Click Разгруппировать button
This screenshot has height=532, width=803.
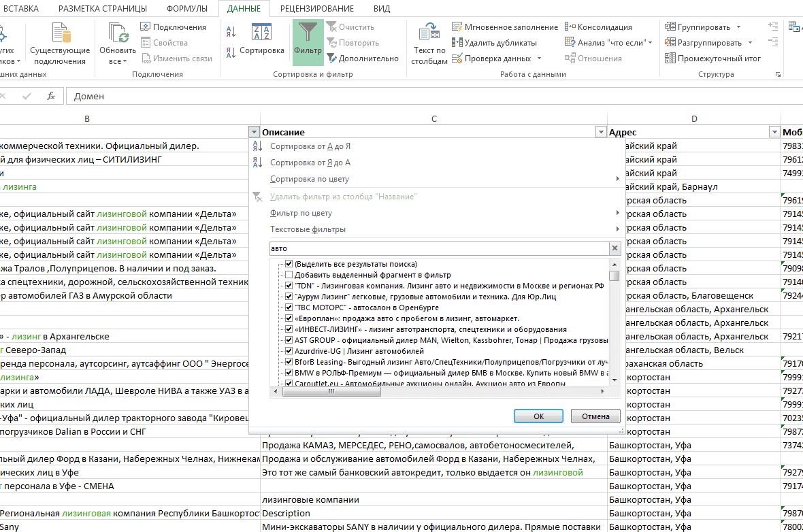tap(703, 43)
